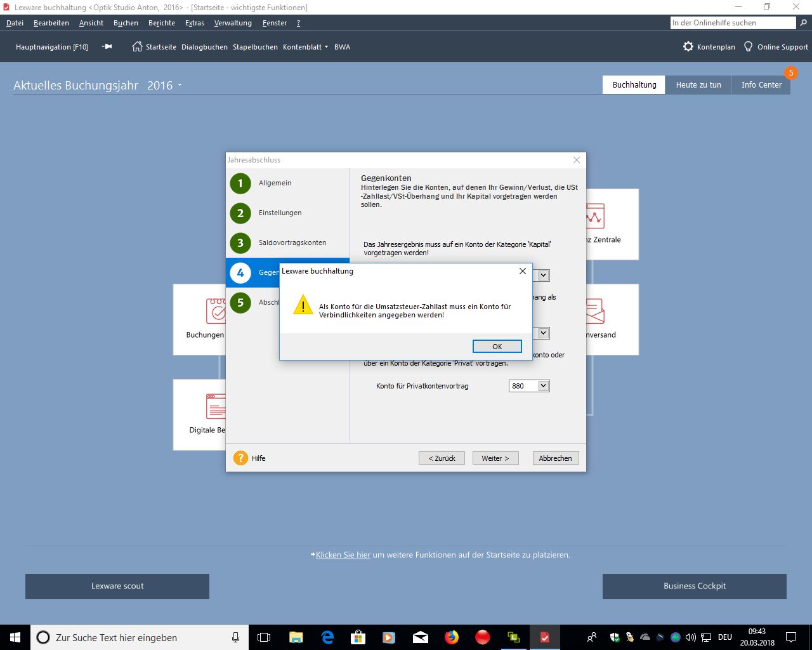Click the orange notification badge showing 5
812x650 pixels.
tap(791, 73)
